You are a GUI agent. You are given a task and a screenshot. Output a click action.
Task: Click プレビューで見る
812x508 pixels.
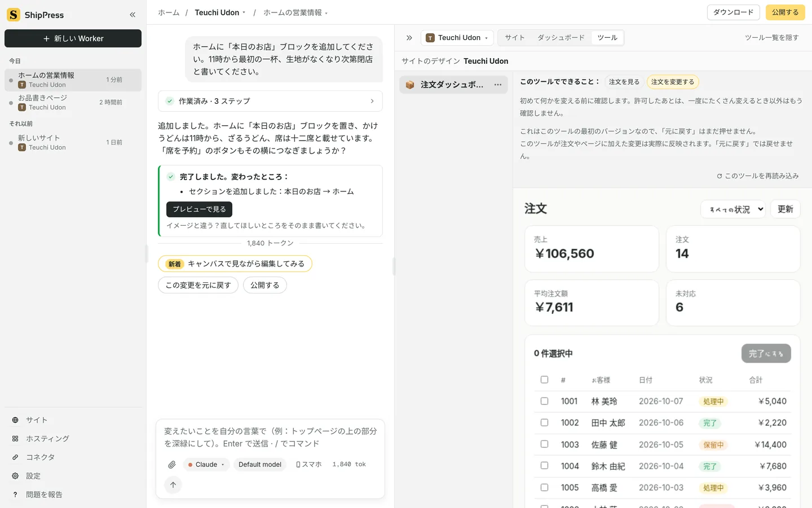point(199,209)
